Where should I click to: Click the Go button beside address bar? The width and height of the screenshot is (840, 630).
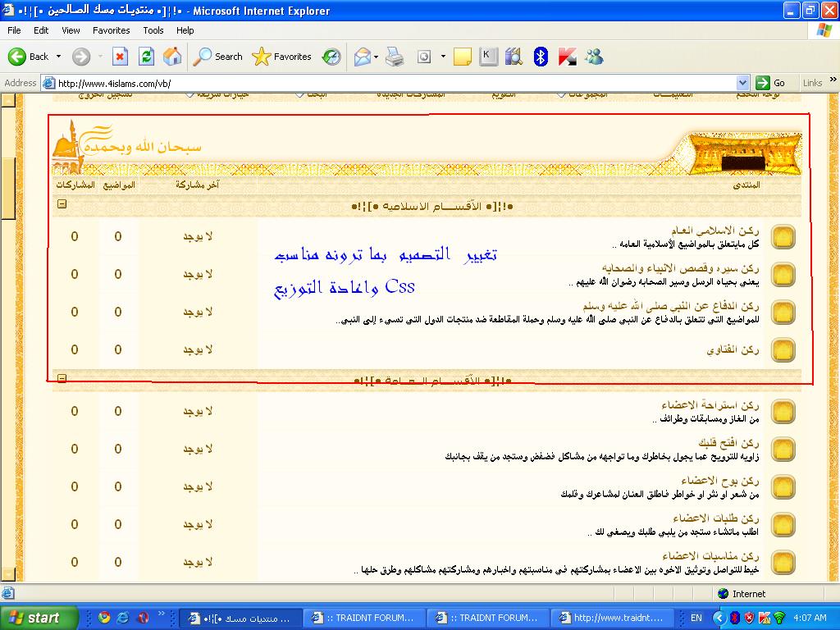click(x=771, y=83)
